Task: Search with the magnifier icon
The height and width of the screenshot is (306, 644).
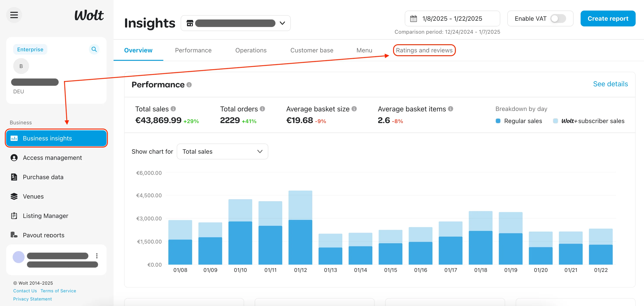Action: point(94,49)
